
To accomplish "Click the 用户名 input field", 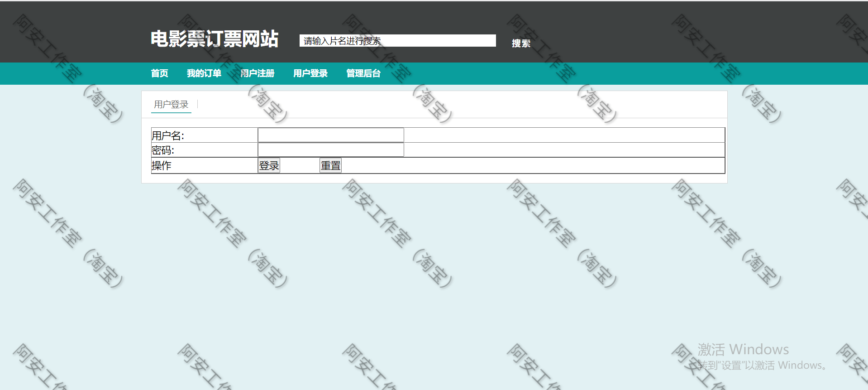I will [x=331, y=135].
